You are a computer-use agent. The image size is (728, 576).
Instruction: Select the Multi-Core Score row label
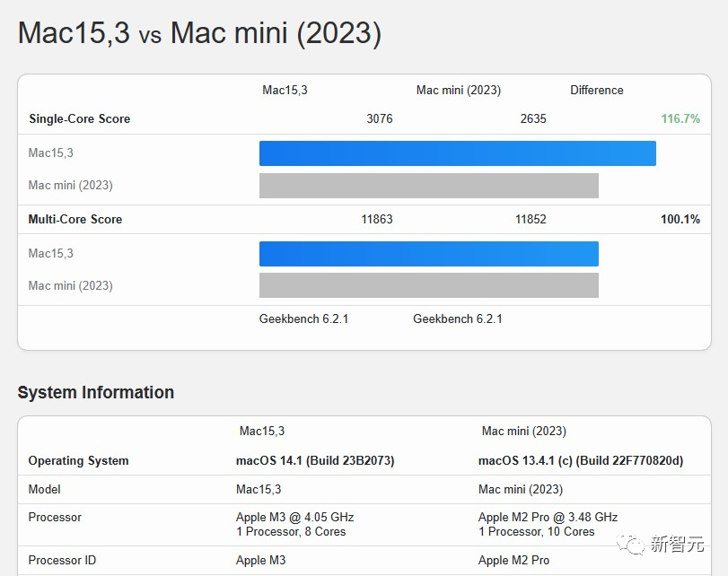[75, 219]
